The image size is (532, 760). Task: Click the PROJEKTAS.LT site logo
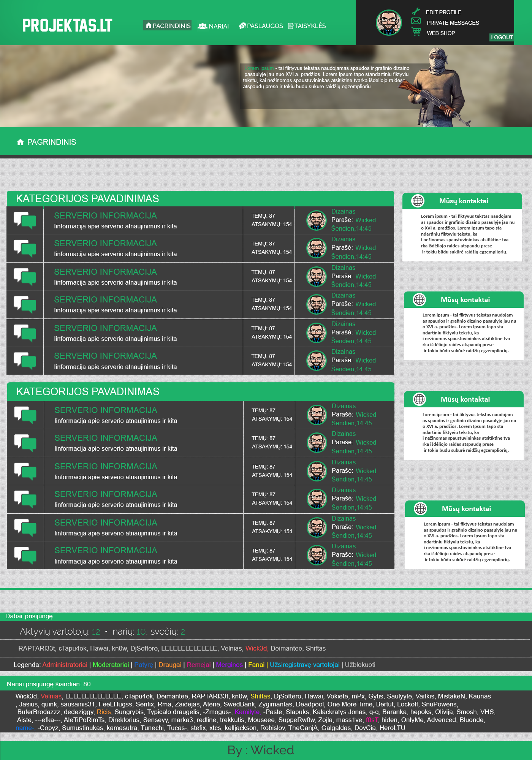point(67,25)
